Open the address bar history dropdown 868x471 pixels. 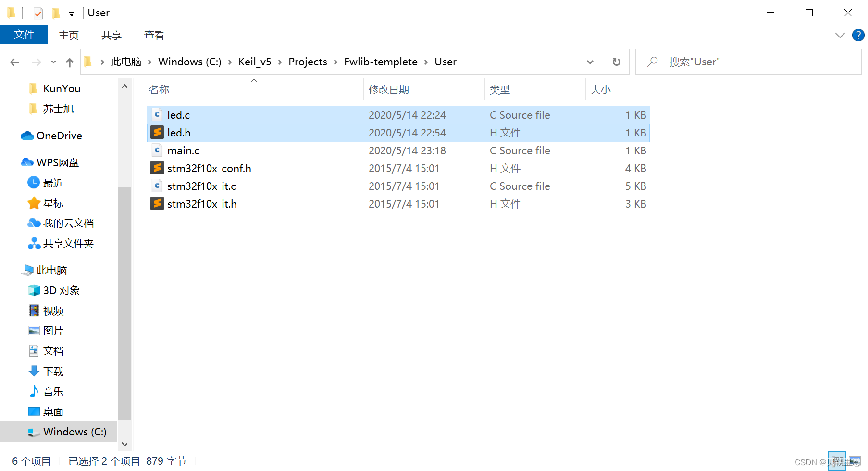[590, 62]
